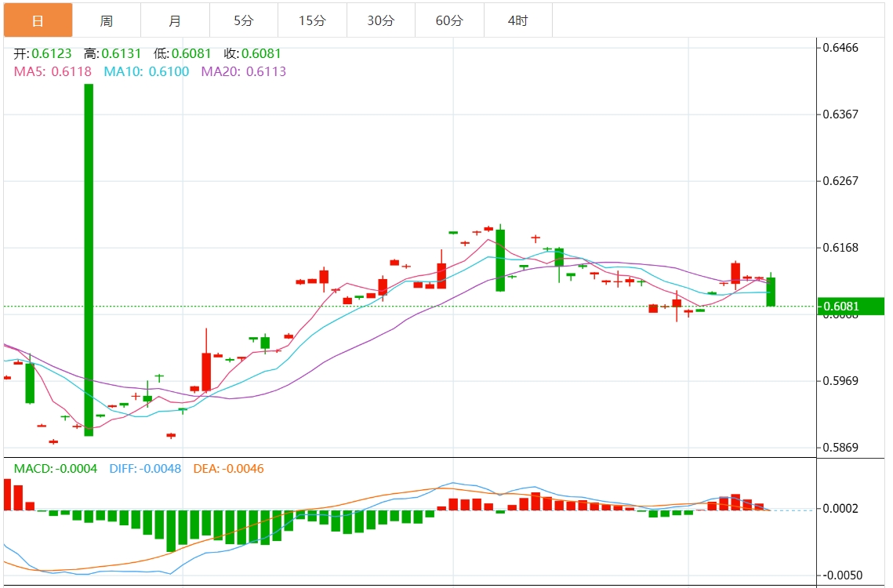Click the MA20: 0.6113 label
This screenshot has width=893, height=588.
point(244,72)
